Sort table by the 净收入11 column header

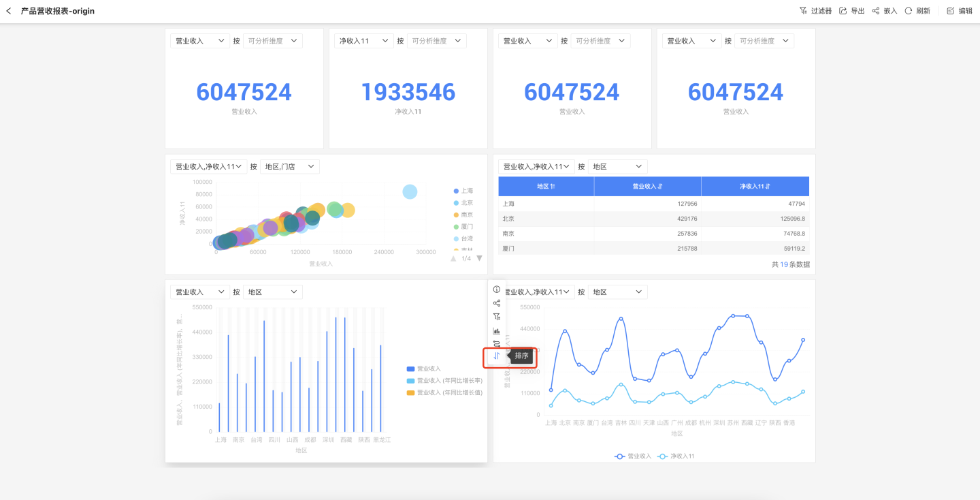(755, 186)
